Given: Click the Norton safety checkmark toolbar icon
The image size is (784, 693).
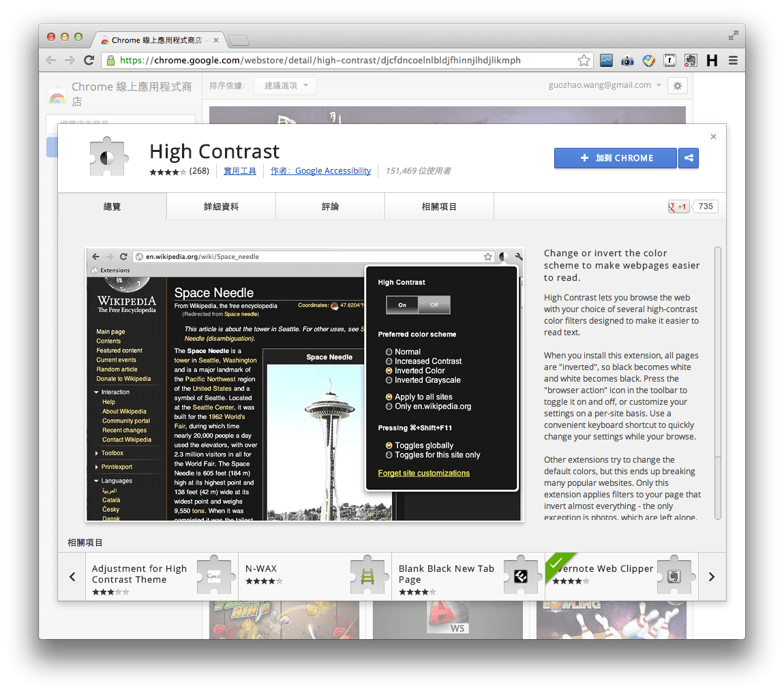Looking at the screenshot, I should (648, 60).
